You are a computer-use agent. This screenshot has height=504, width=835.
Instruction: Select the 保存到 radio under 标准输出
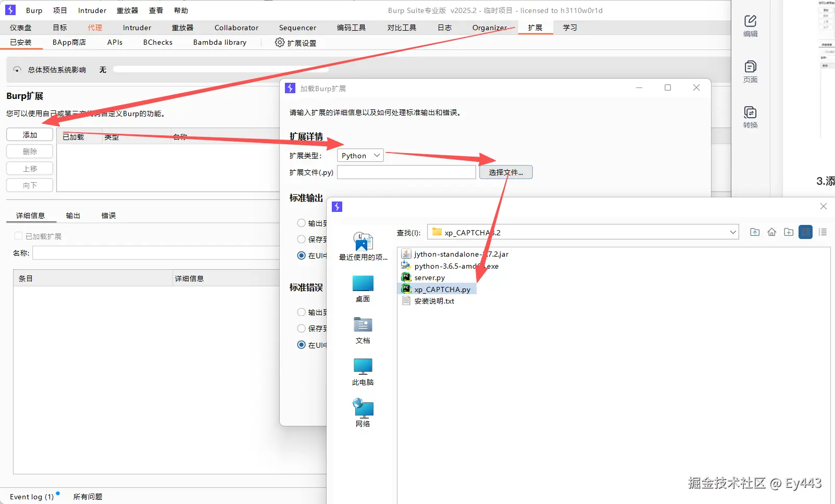(302, 239)
